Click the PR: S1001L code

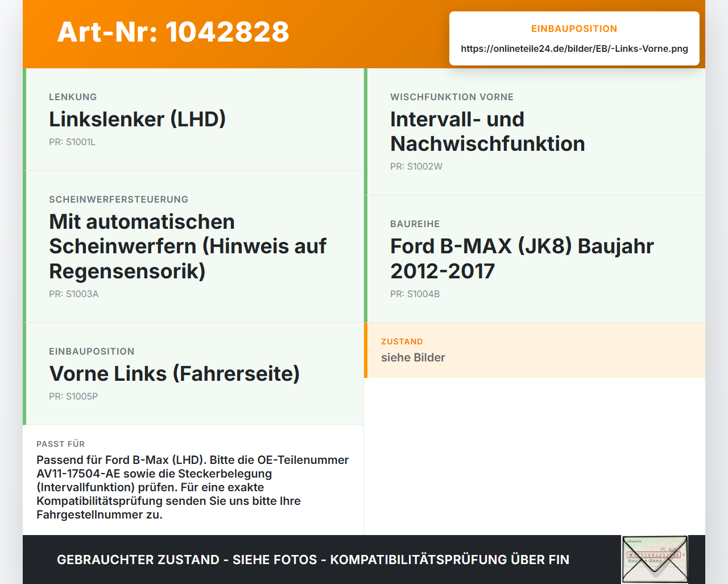pyautogui.click(x=72, y=142)
